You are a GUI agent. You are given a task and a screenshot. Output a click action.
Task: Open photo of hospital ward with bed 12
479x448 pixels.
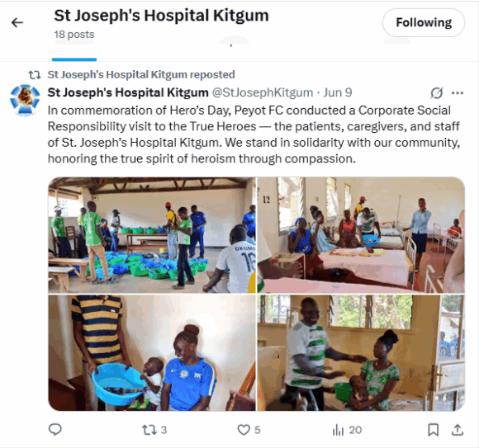[361, 235]
